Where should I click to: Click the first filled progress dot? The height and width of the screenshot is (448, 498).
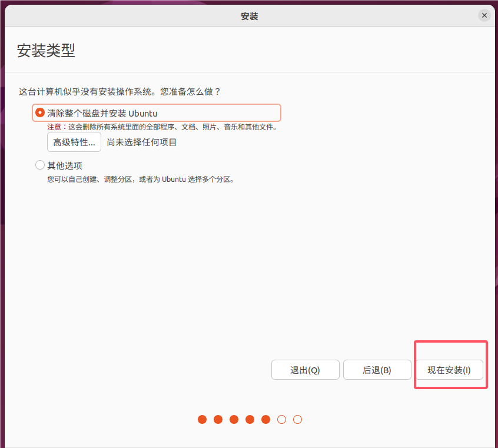[202, 420]
